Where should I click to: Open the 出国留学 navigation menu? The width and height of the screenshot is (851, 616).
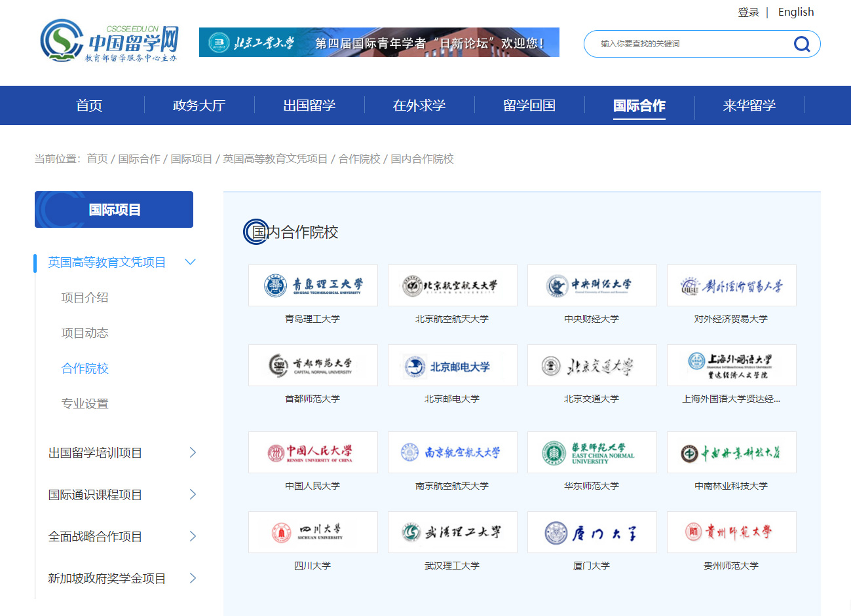(309, 105)
